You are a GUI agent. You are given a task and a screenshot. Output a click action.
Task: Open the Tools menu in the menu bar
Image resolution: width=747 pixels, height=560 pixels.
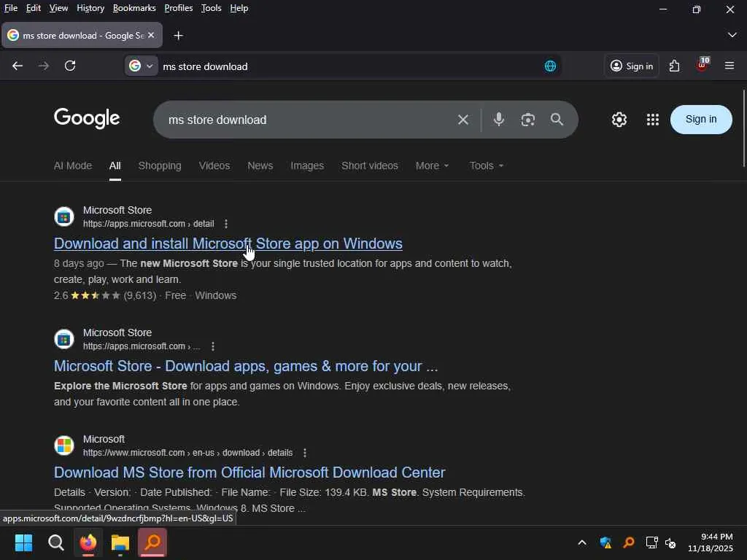point(211,8)
